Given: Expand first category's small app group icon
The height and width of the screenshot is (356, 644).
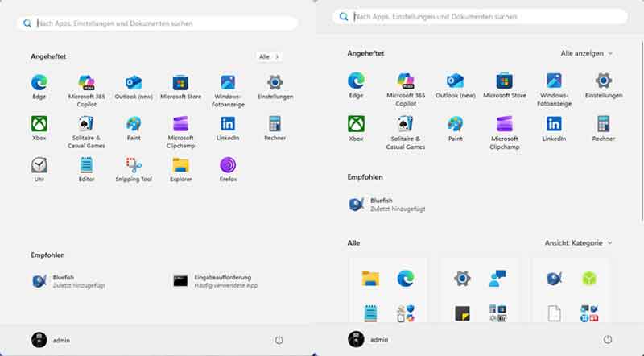Looking at the screenshot, I should [406, 313].
